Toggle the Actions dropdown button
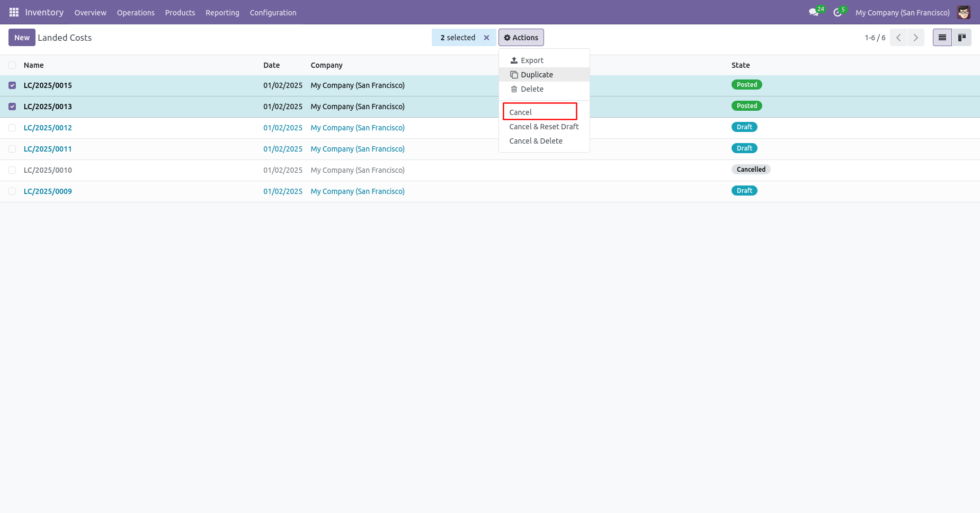Screen dimensions: 980x513 click(x=521, y=38)
